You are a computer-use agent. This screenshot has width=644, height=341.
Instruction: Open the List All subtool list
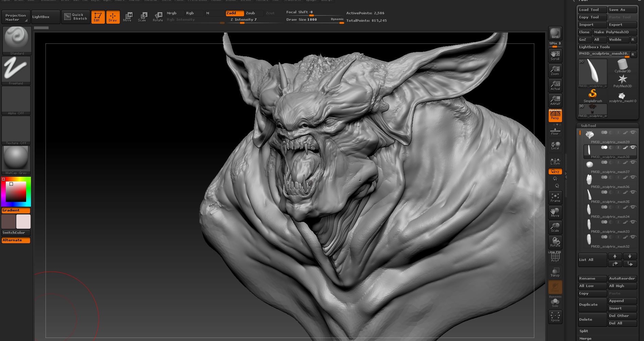pyautogui.click(x=592, y=260)
